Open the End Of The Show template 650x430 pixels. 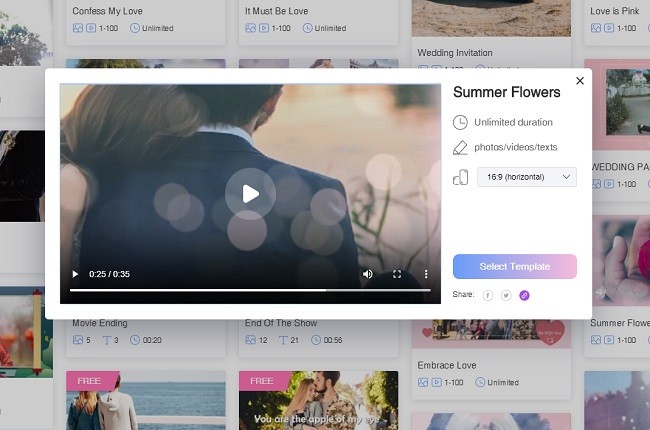pos(280,323)
